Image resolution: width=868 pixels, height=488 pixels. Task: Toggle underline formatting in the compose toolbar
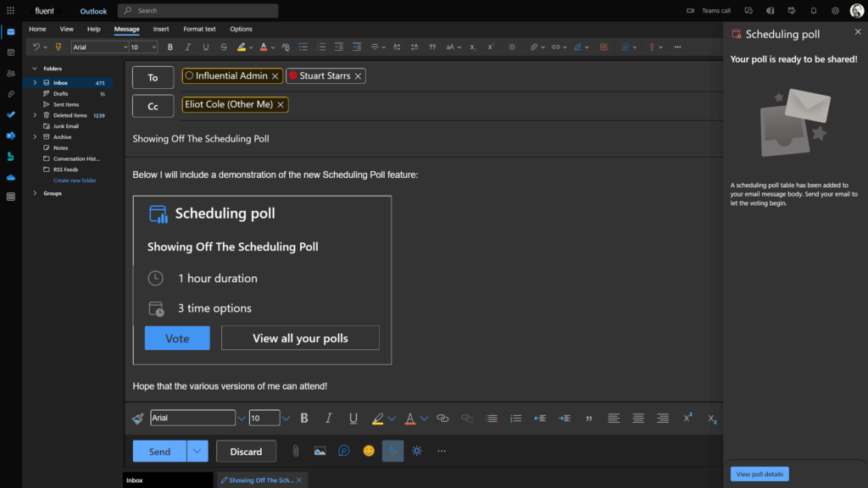pyautogui.click(x=352, y=418)
